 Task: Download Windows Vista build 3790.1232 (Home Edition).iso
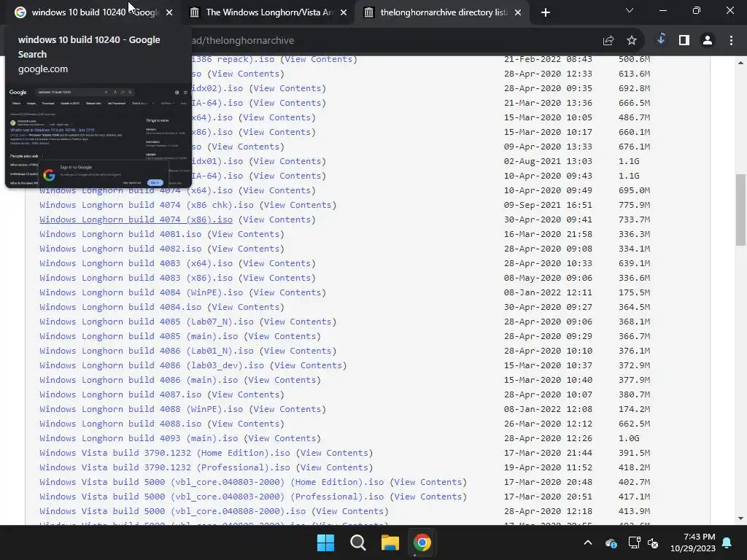pyautogui.click(x=165, y=453)
